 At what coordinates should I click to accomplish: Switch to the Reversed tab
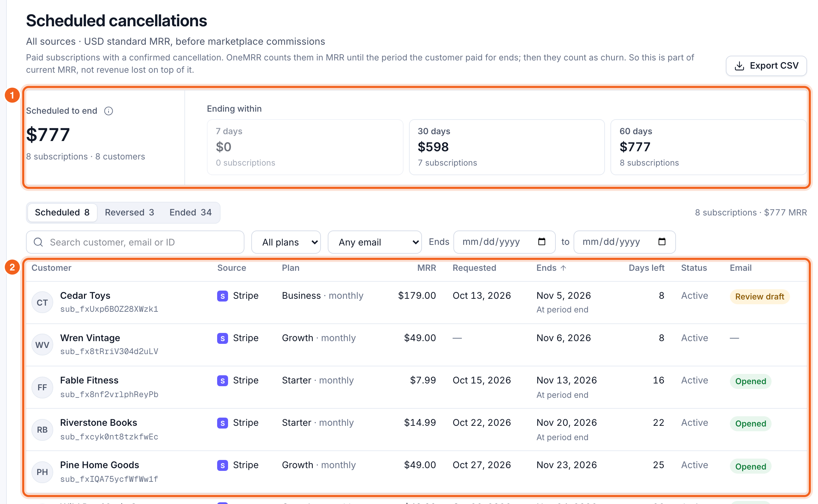point(129,212)
